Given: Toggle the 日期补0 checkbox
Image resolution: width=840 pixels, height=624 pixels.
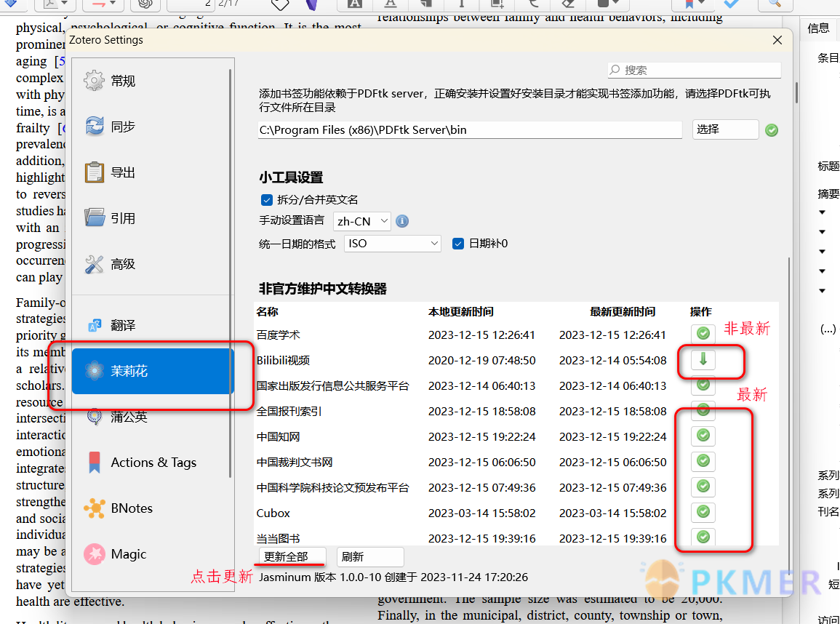Looking at the screenshot, I should [458, 244].
